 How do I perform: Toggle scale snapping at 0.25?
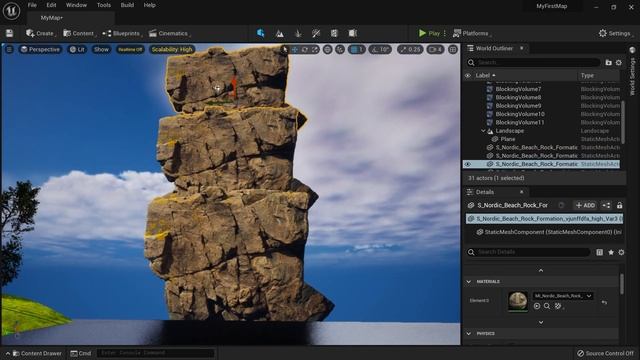tap(410, 49)
